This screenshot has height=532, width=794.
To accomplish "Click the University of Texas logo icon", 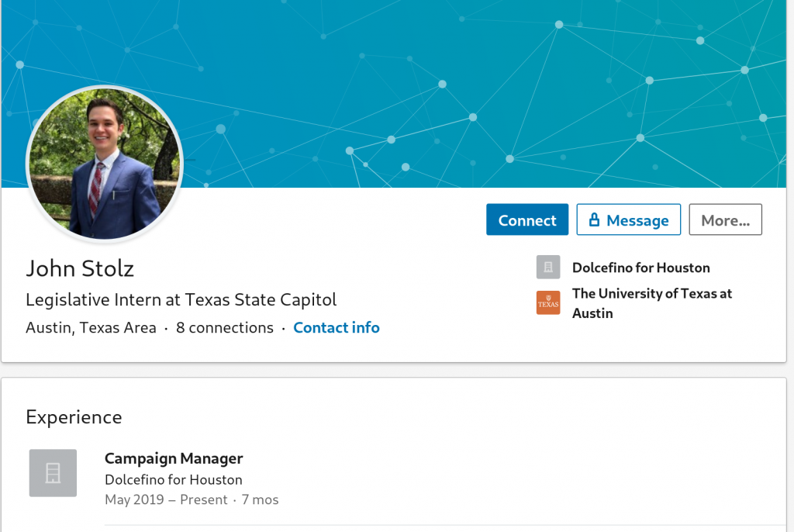I will coord(548,302).
